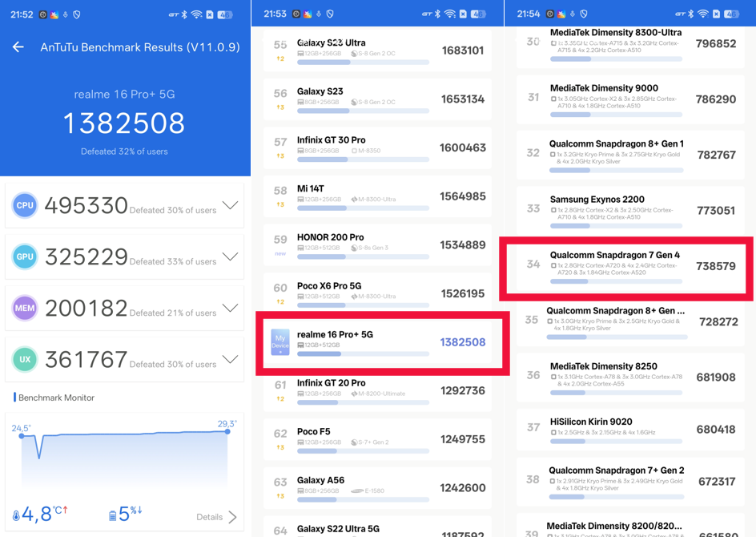The image size is (756, 537).
Task: Tap the chip icon beside Kirin 9020 specs
Action: 553,432
